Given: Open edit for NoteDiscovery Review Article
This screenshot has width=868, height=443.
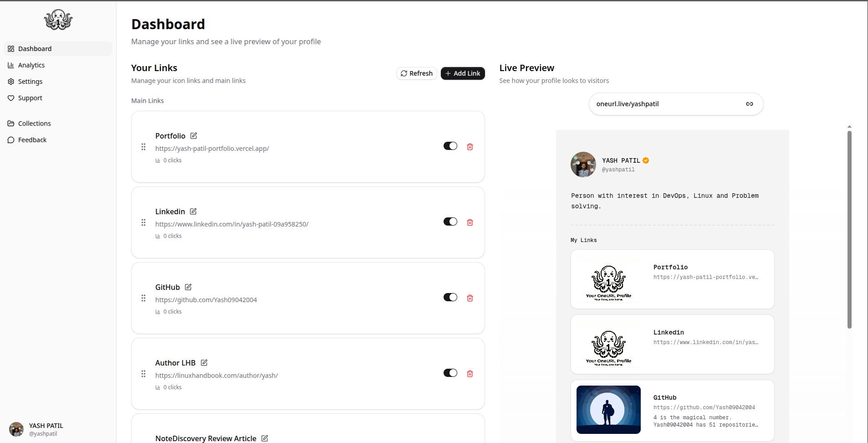Looking at the screenshot, I should [x=265, y=438].
